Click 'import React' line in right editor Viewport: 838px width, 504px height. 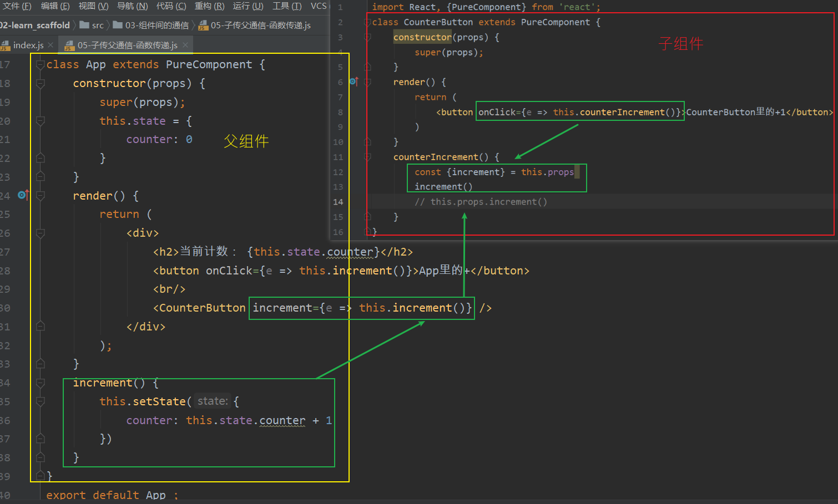click(486, 7)
